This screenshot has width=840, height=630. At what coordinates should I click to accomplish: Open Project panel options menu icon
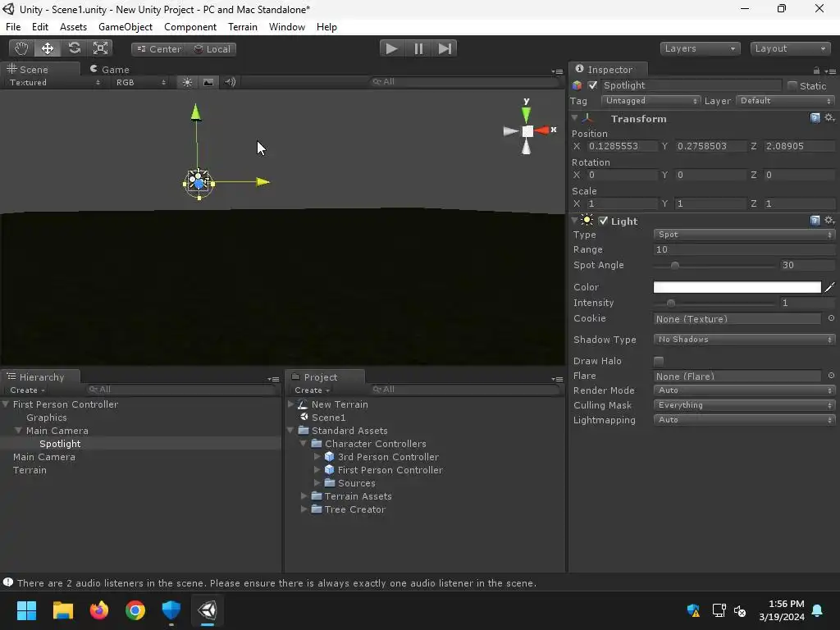tap(557, 379)
